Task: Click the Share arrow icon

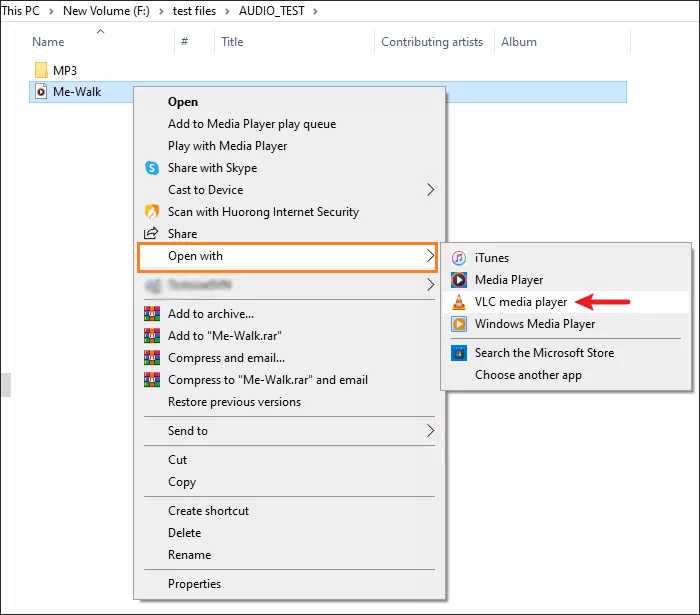Action: [151, 233]
